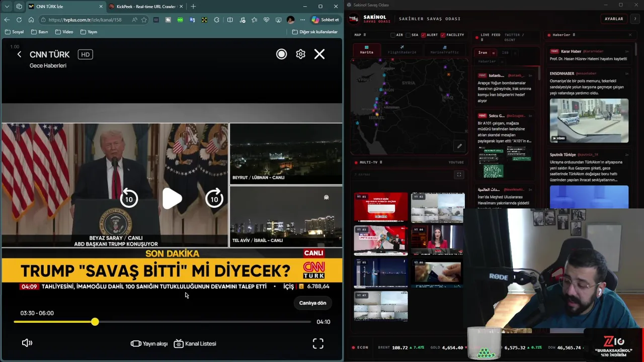Open browser Settings and more menu
The image size is (644, 362).
(302, 20)
